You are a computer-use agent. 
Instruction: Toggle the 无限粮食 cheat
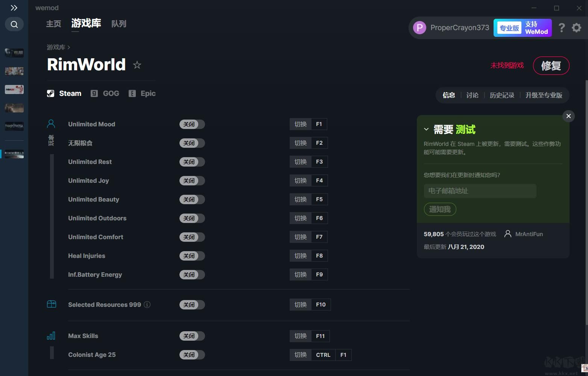[192, 143]
